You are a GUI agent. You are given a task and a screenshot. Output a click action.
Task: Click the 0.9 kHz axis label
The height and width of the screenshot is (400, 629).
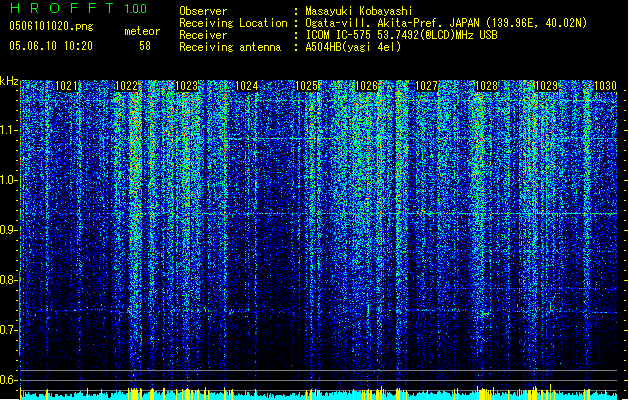pos(8,230)
